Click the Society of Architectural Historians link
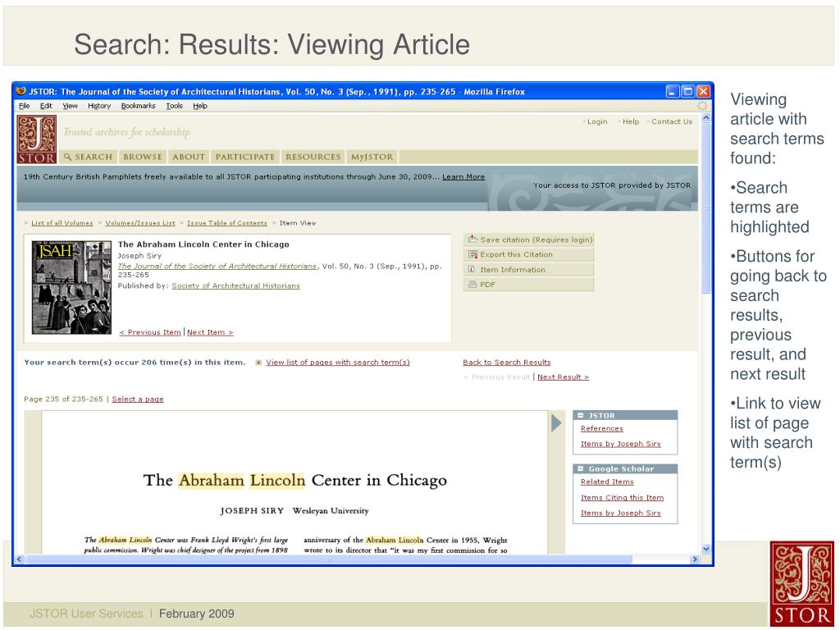 pos(235,285)
